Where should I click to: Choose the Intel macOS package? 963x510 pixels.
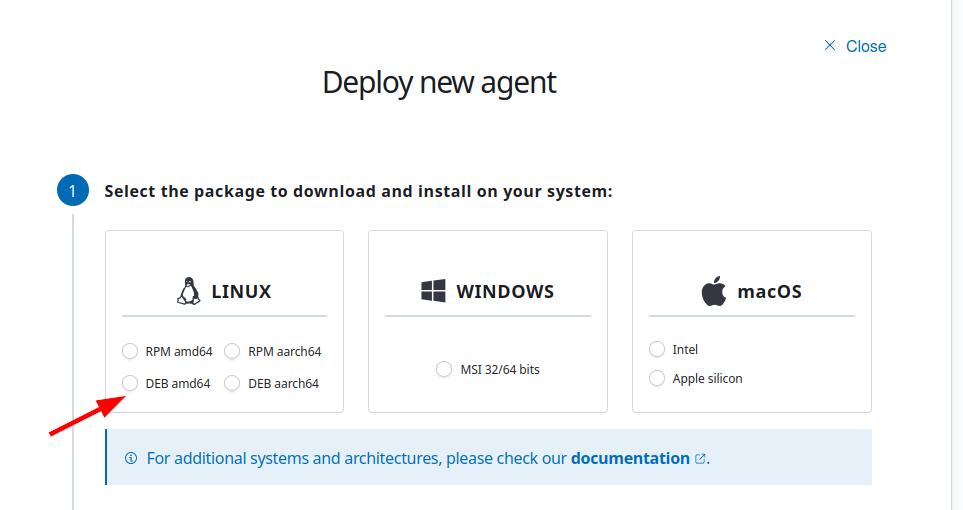(x=657, y=349)
